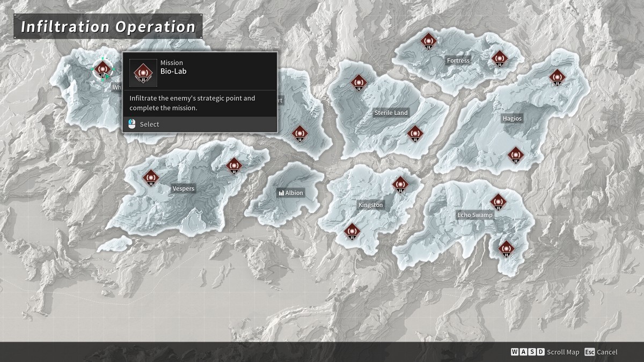Click the lower mission marker in Hagios
The image size is (644, 362).
[516, 155]
